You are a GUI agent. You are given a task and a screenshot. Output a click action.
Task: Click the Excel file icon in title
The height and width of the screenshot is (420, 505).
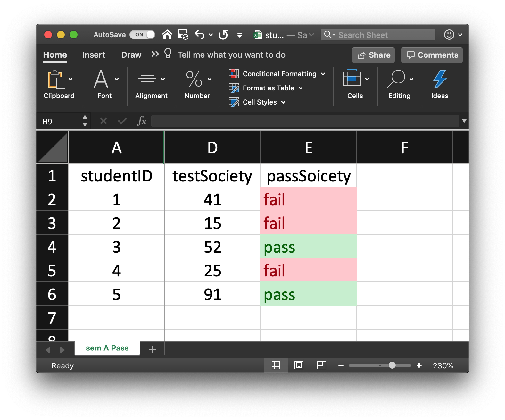(258, 35)
